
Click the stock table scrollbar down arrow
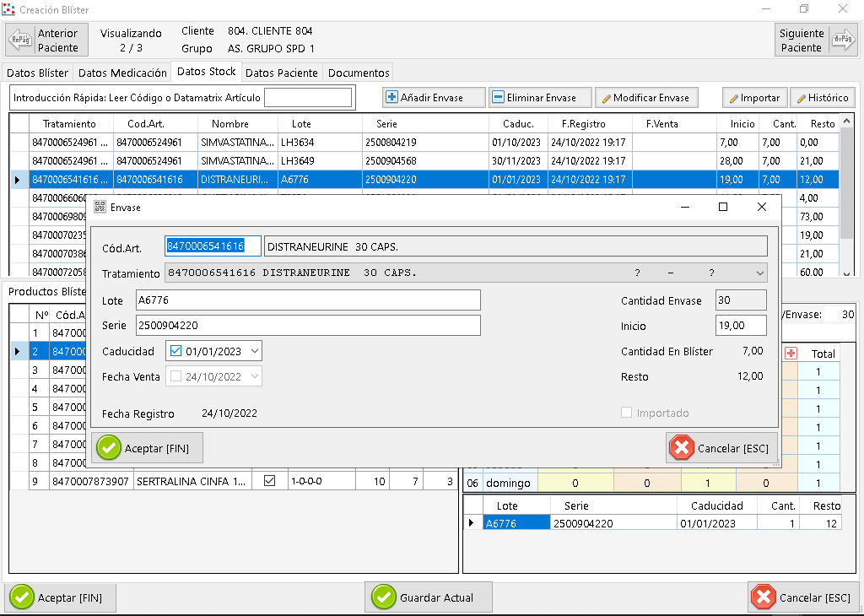pyautogui.click(x=847, y=273)
